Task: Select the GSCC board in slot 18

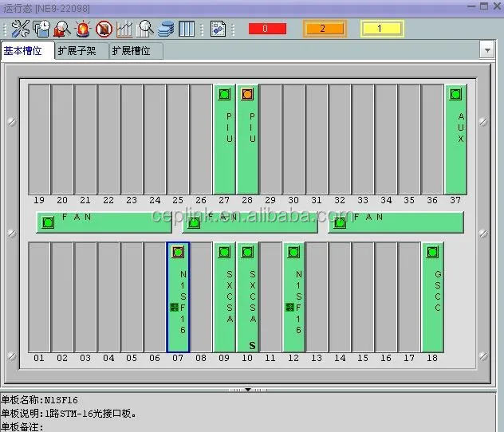Action: [x=432, y=297]
